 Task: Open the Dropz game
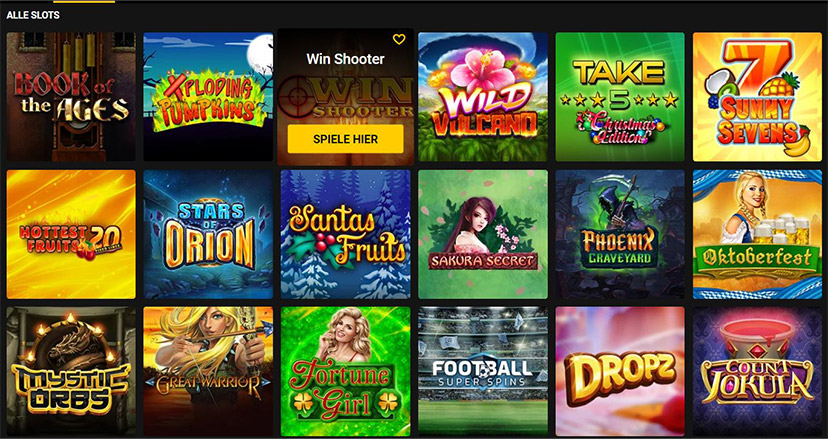(620, 371)
